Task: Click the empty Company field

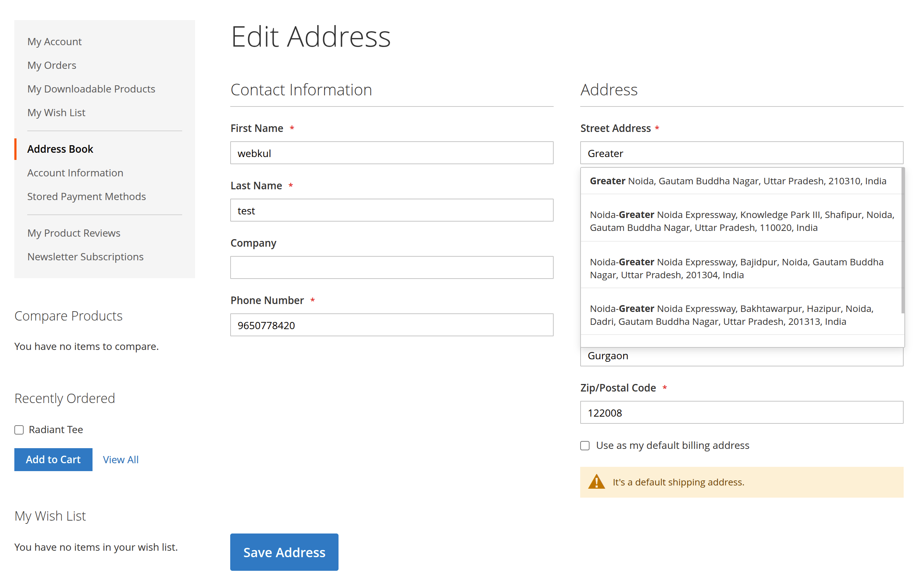Action: (392, 267)
